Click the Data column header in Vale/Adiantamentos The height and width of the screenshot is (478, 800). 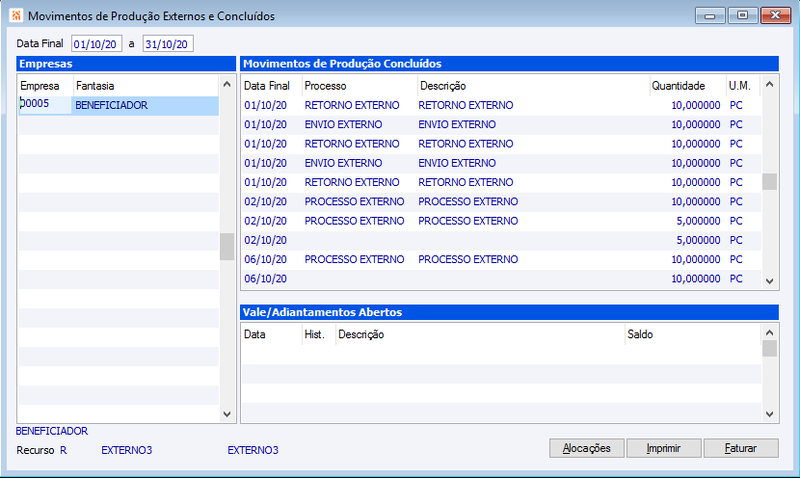[x=272, y=334]
